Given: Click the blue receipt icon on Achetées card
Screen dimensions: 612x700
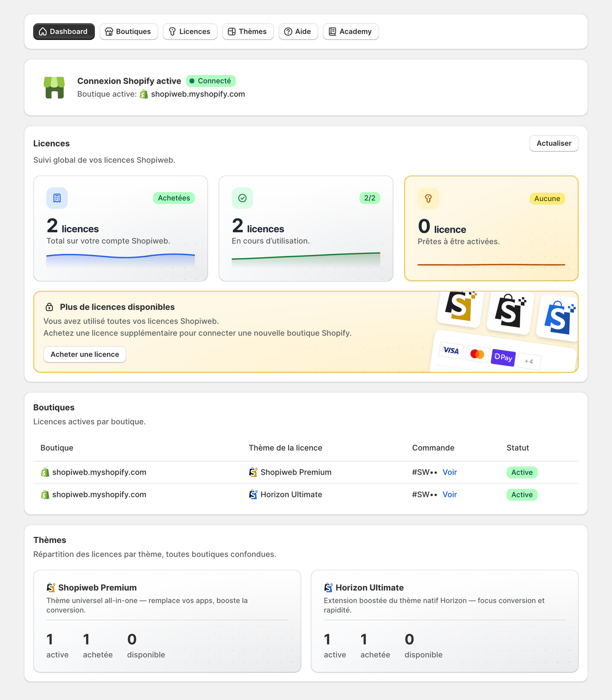Looking at the screenshot, I should 57,198.
